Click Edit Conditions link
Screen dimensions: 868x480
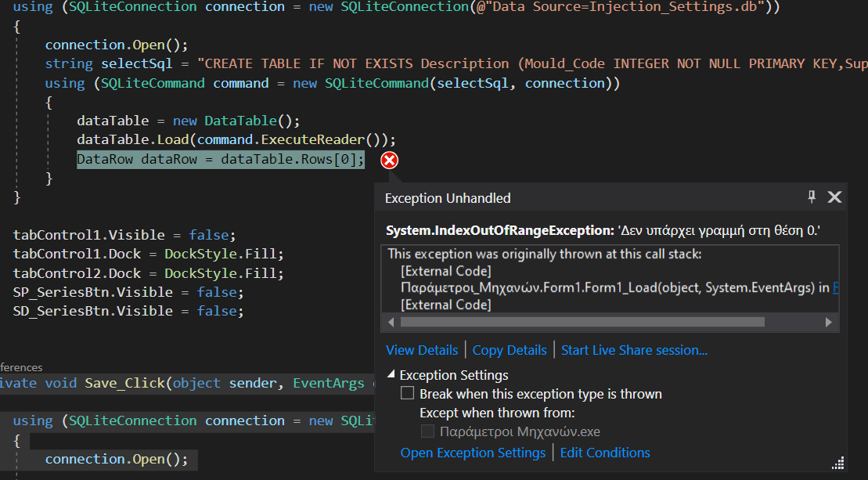pyautogui.click(x=605, y=453)
